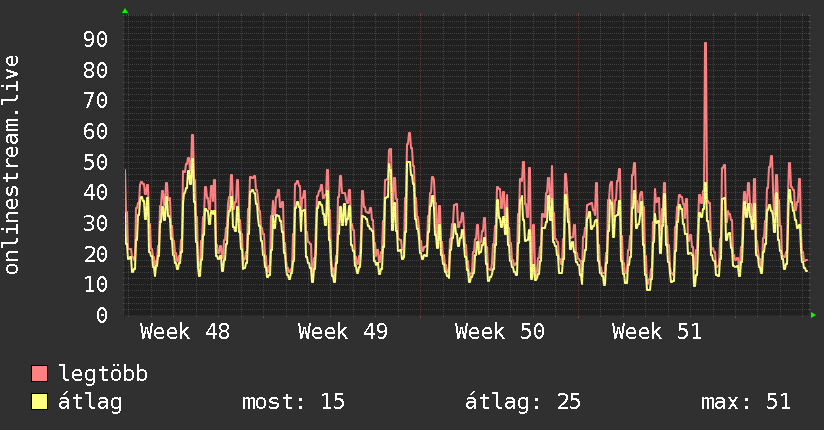Click the green arrow at the horizontal axis end
This screenshot has width=824, height=430.
[x=814, y=315]
